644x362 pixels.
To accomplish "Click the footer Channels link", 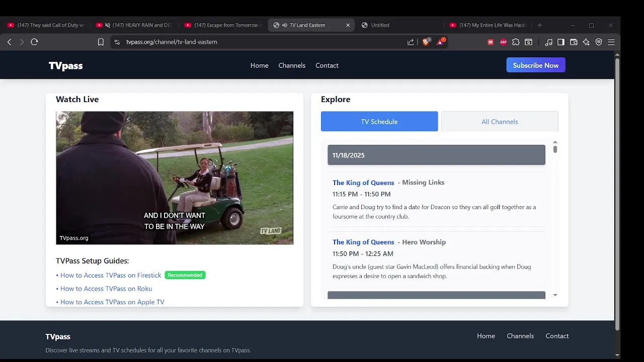I will (x=520, y=336).
